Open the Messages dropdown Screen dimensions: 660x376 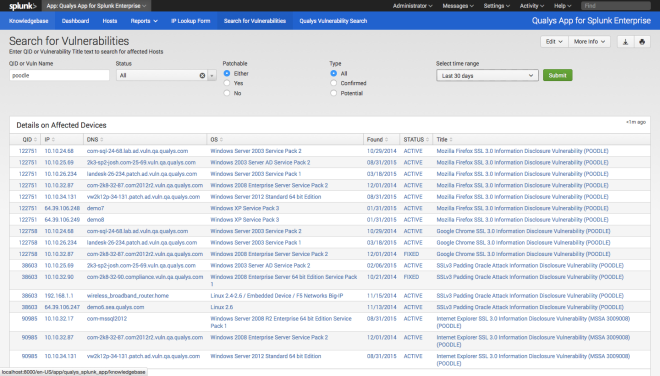[458, 6]
